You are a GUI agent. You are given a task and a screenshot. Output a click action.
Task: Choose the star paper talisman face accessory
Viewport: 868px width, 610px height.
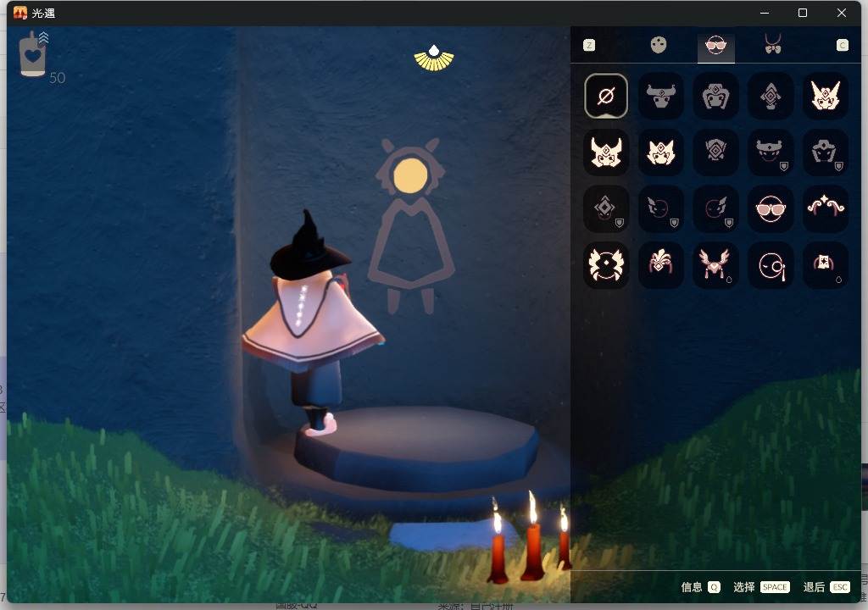[x=826, y=265]
